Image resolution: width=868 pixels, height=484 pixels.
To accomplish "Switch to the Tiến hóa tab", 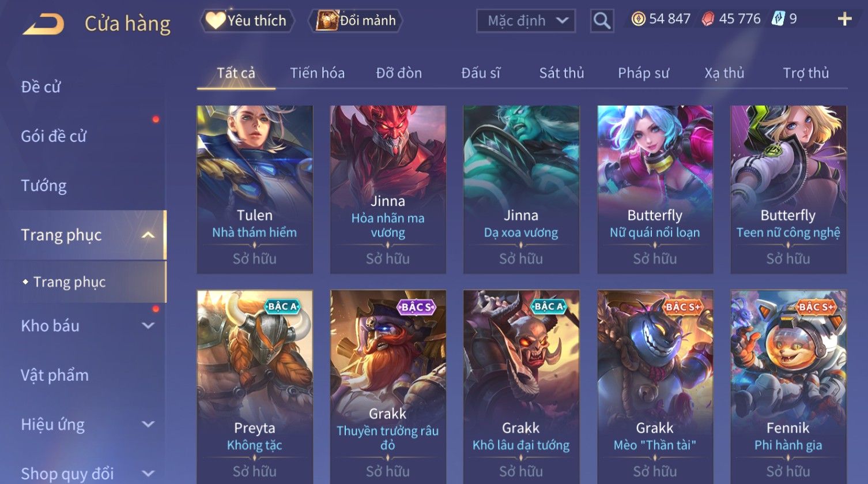I will (317, 73).
